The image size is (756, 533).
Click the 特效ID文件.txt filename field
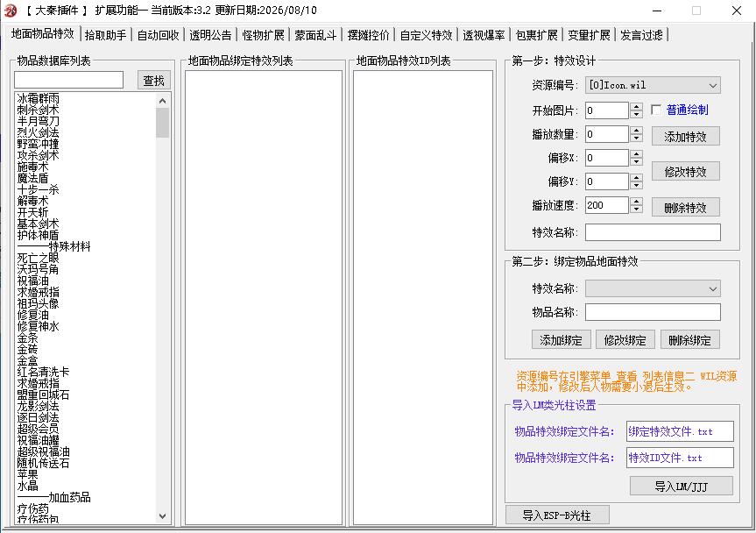point(680,458)
